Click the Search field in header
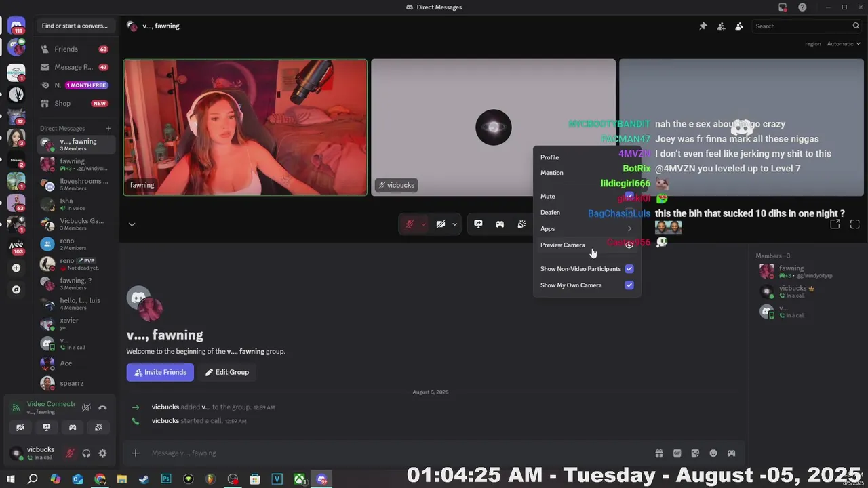The height and width of the screenshot is (488, 868). [807, 26]
